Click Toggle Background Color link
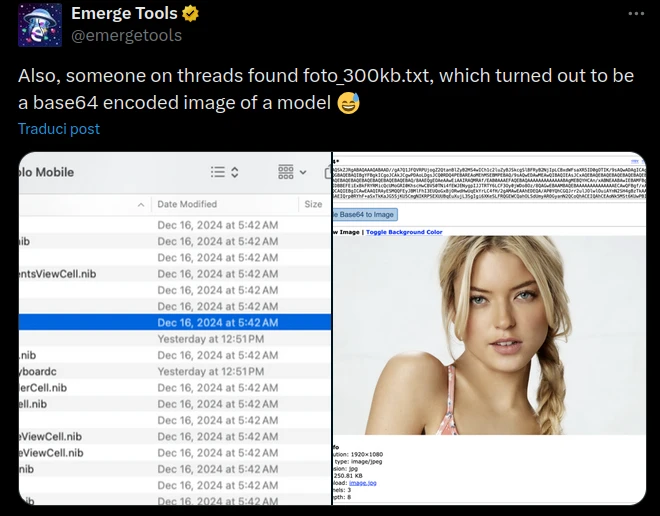 coord(404,232)
